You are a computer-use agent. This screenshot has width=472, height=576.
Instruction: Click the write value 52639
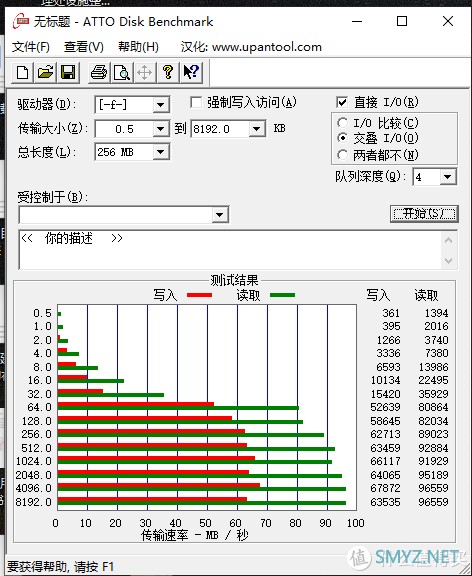pyautogui.click(x=385, y=407)
